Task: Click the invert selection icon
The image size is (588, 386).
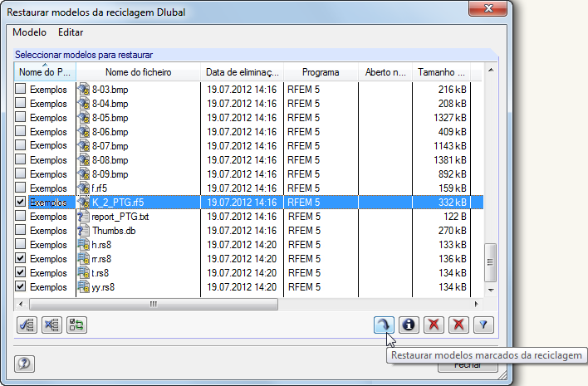Action: point(76,325)
